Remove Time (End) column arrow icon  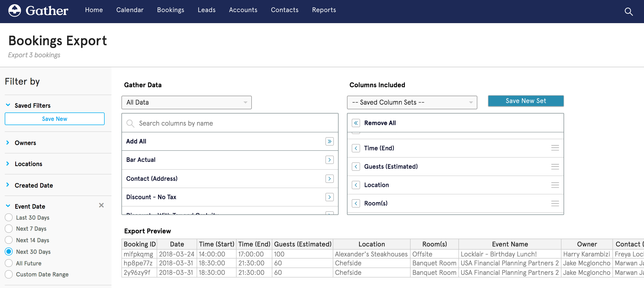(x=356, y=148)
